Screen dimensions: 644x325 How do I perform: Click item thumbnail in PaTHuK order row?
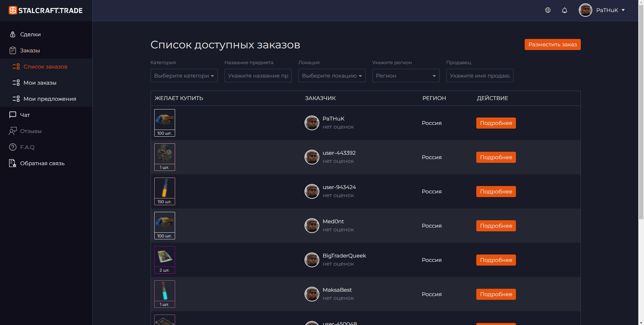(x=165, y=123)
